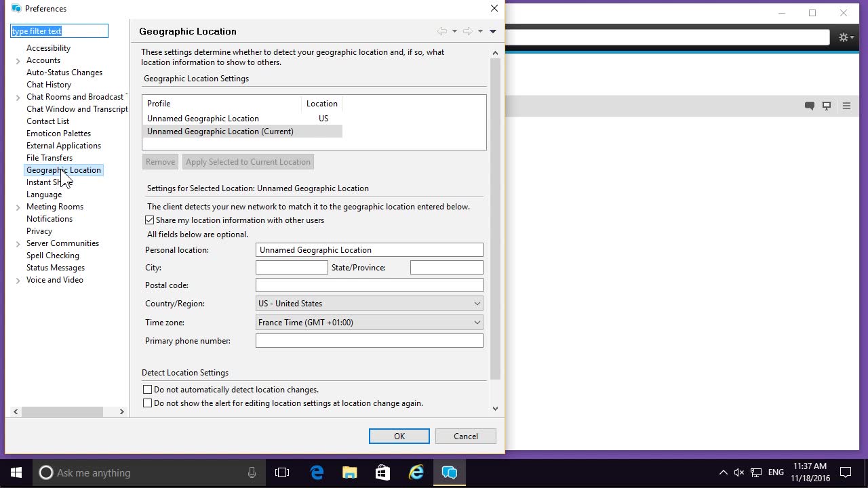Viewport: 868px width, 488px height.
Task: Open the Country/Region dropdown
Action: (369, 304)
